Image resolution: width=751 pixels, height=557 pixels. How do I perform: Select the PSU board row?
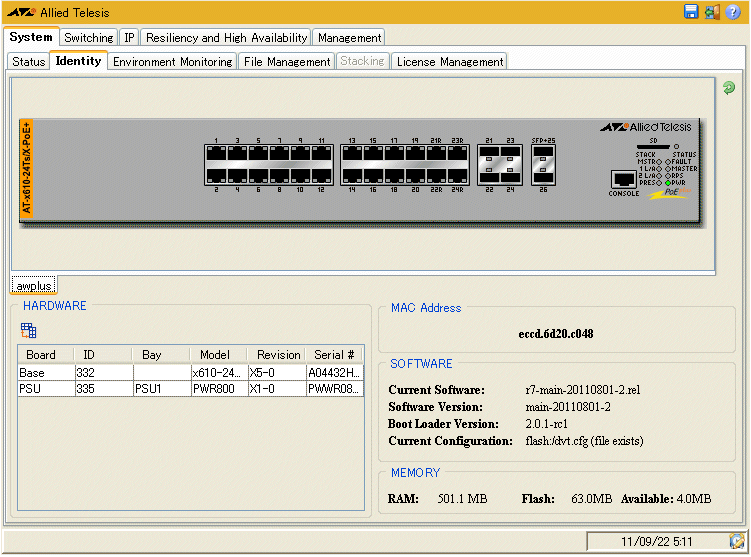pos(191,388)
